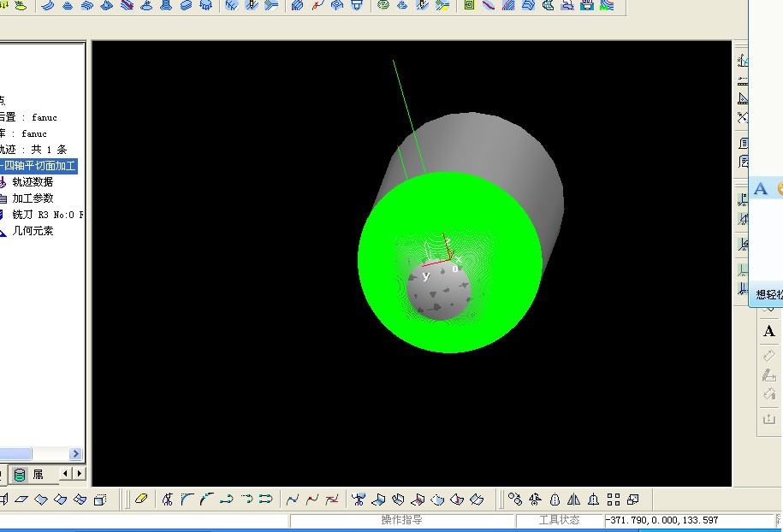Click right arrow of tree horizontal scrollbar
The image size is (783, 532).
pyautogui.click(x=75, y=454)
